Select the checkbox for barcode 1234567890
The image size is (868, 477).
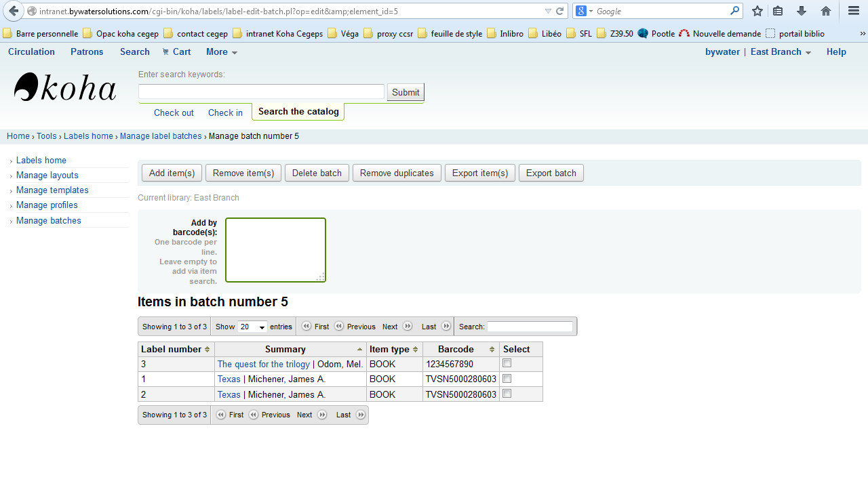(507, 364)
